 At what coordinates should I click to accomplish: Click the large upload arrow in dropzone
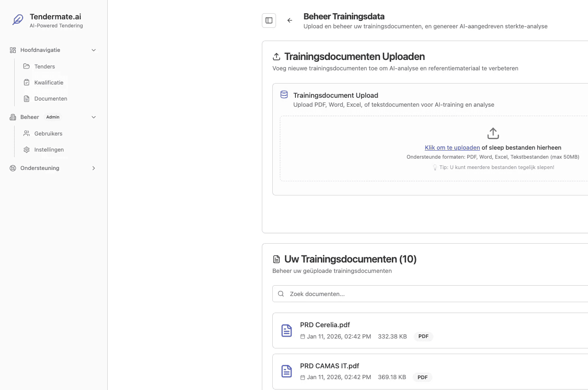coord(493,133)
